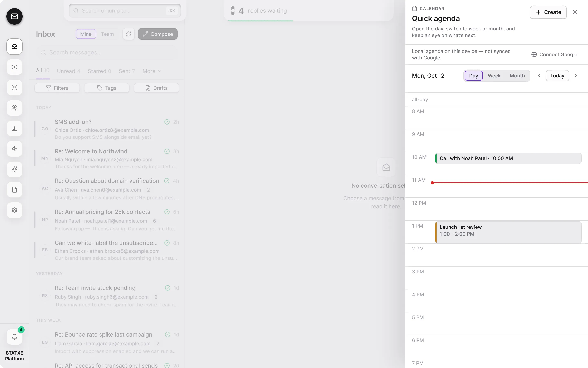Screen dimensions: 588x368
Task: Select the Unread 4 tab
Action: [x=69, y=71]
